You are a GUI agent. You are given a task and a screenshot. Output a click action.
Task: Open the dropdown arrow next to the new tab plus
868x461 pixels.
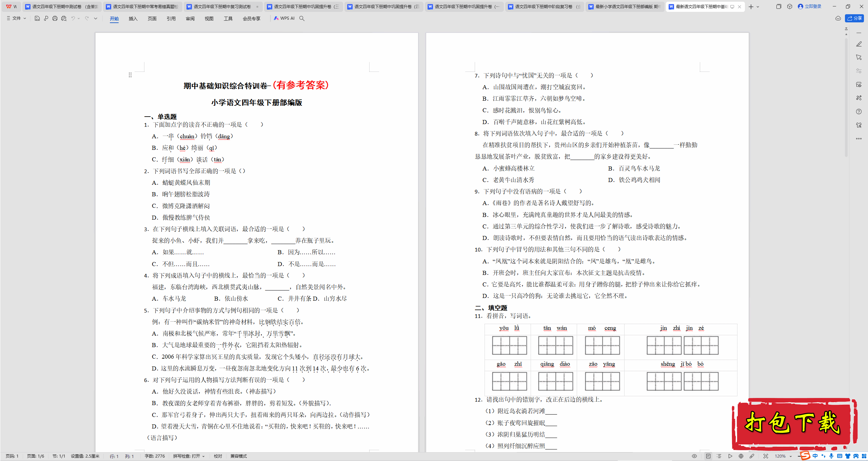tap(758, 6)
